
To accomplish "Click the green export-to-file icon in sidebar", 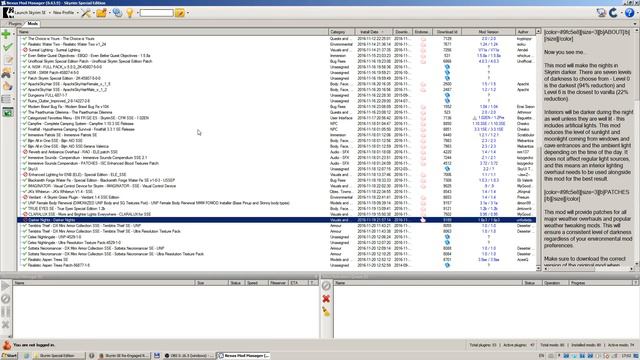I will coord(7,112).
